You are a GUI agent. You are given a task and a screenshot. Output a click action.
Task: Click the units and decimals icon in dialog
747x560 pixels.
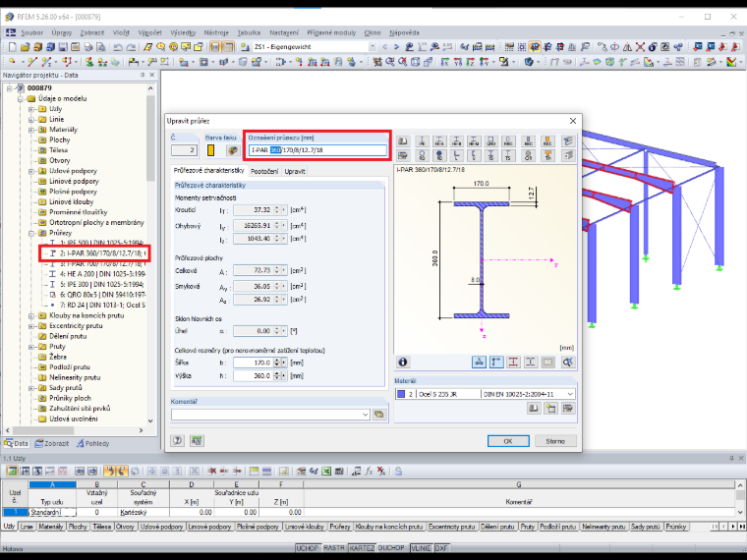coord(197,440)
